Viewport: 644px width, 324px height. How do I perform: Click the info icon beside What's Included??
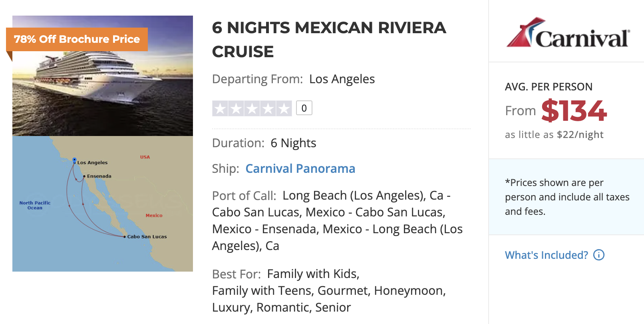pos(598,255)
